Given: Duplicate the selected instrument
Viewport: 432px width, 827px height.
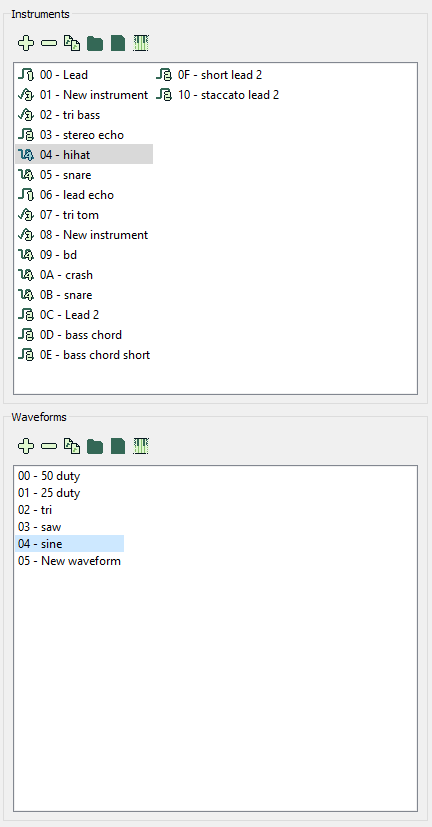Looking at the screenshot, I should coord(72,43).
